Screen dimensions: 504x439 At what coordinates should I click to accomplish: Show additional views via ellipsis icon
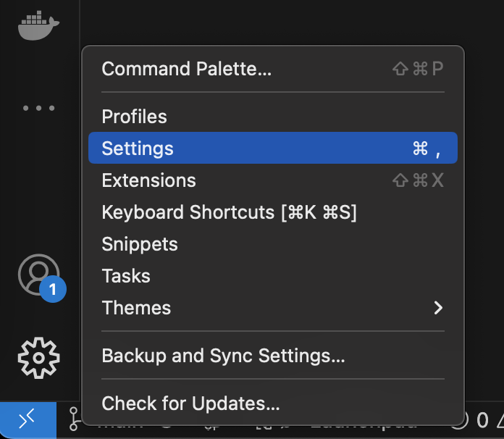click(38, 109)
